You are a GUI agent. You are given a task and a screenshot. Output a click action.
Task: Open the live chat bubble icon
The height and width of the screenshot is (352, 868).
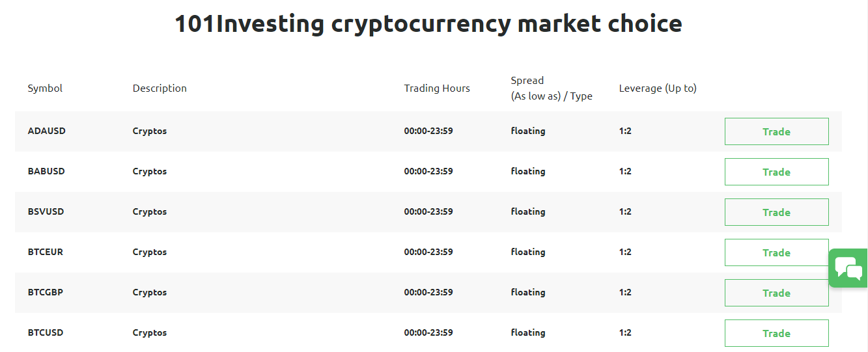[x=848, y=268]
